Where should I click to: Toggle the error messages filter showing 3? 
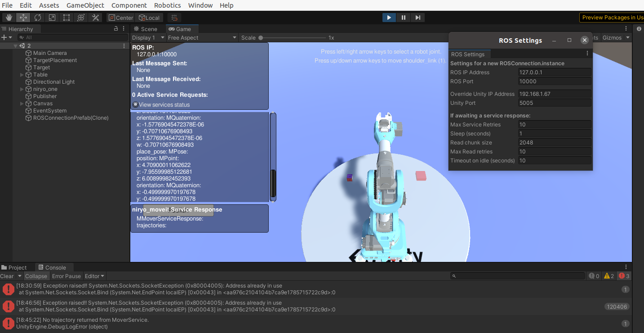[624, 276]
